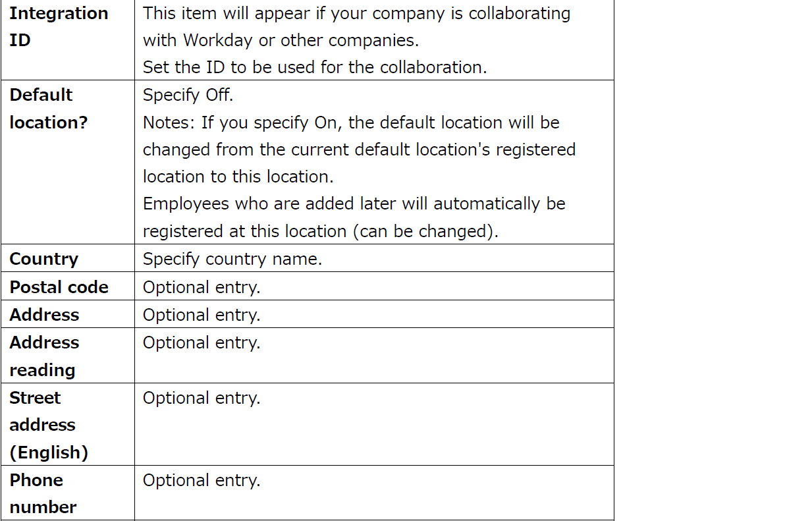812x521 pixels.
Task: Click the 'collaborating with Workday' sentence
Action: coord(357,26)
